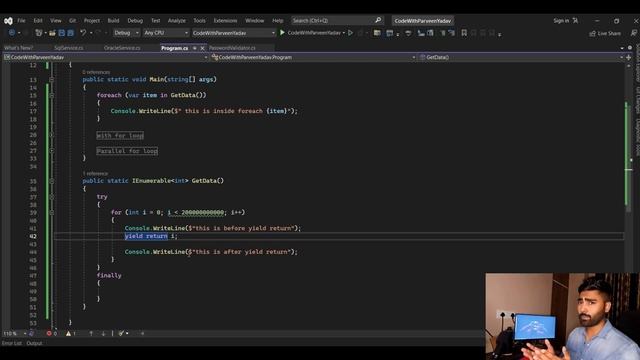Open the project navigation dropdown CodeWithParveenYadav

tap(106, 58)
